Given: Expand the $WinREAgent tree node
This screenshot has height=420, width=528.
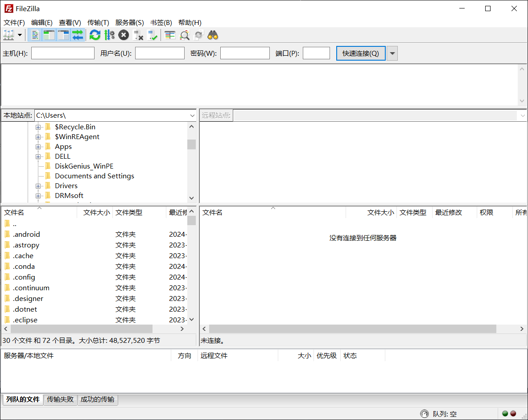Looking at the screenshot, I should click(x=38, y=137).
